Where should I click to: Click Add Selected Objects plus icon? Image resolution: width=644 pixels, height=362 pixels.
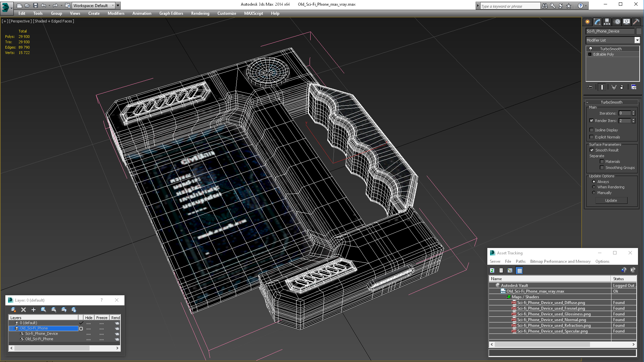34,310
